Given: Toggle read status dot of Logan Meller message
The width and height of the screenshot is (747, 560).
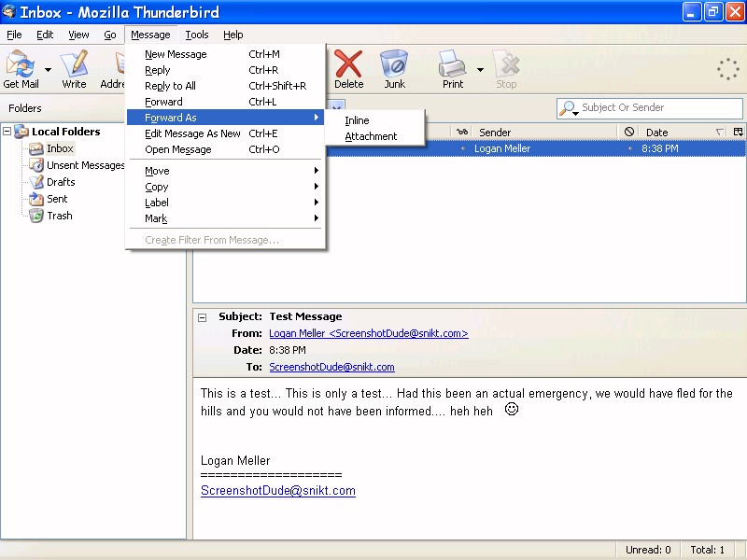Looking at the screenshot, I should click(x=462, y=148).
